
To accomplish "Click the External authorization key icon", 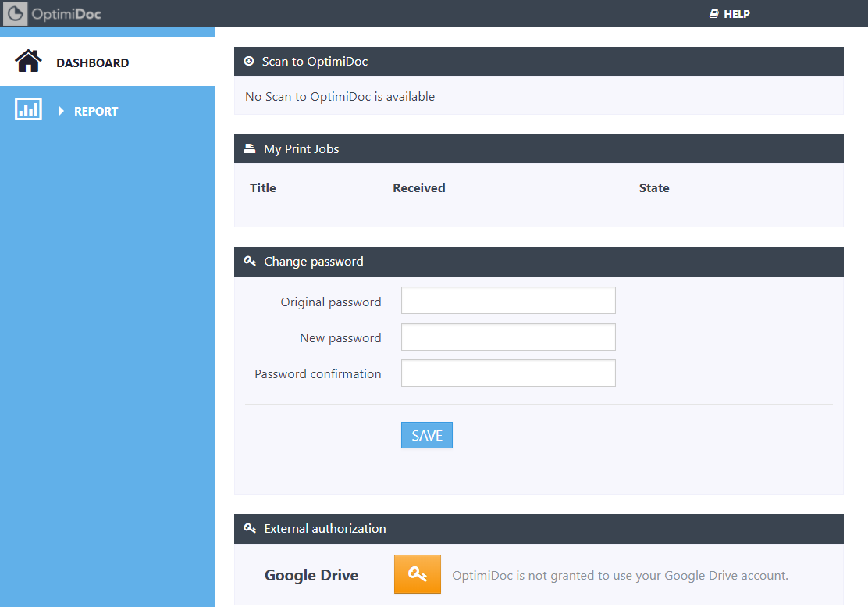I will 250,528.
